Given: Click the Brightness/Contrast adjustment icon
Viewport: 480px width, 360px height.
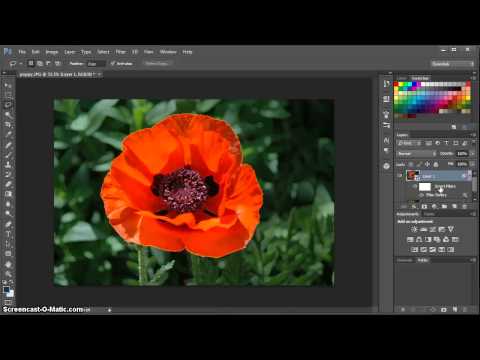Looking at the screenshot, I should (x=414, y=229).
